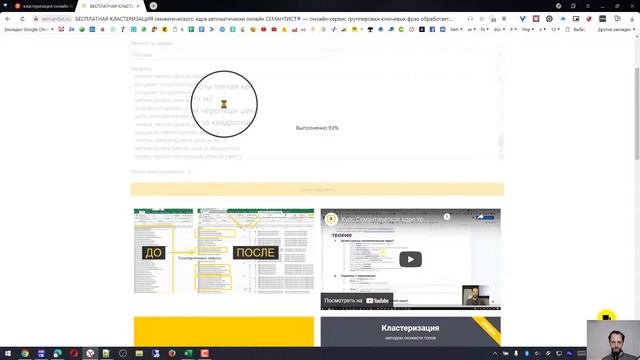Open the italic T bookmark icon
The width and height of the screenshot is (640, 360).
click(x=123, y=29)
